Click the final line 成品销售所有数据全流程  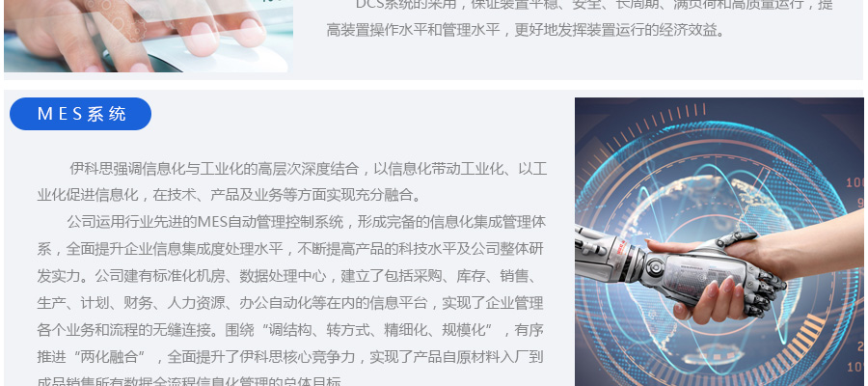(x=191, y=381)
